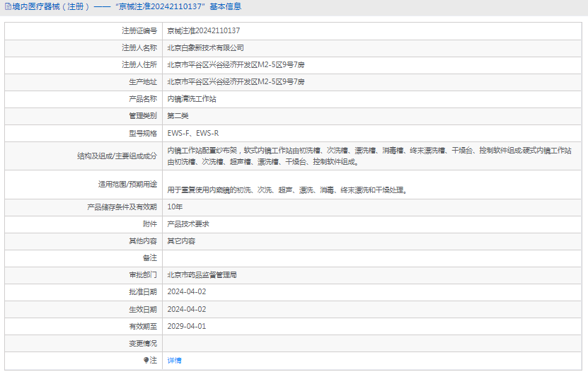Click the registrant name 北京白象新技术有限公司
Image resolution: width=588 pixels, height=372 pixels.
205,48
